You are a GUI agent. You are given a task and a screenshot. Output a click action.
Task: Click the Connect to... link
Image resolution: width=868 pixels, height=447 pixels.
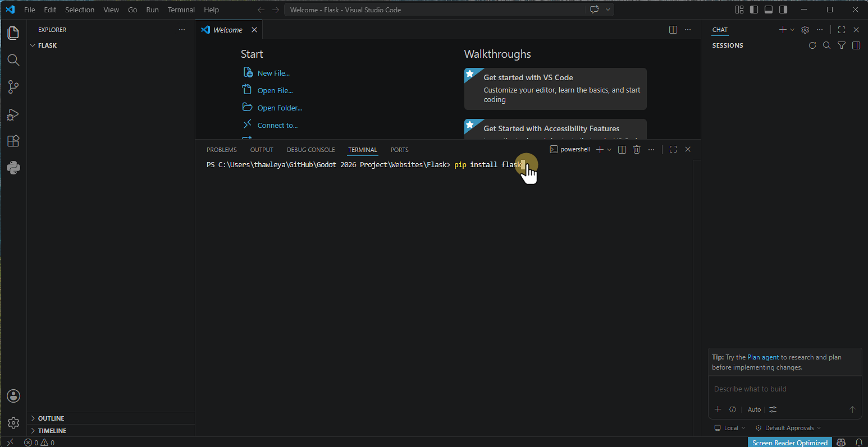point(277,125)
